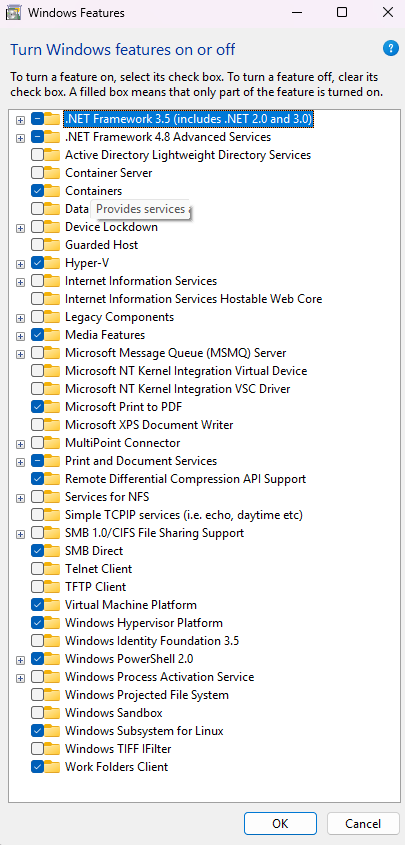
Task: Check the TFTP Client checkbox
Action: (x=38, y=587)
